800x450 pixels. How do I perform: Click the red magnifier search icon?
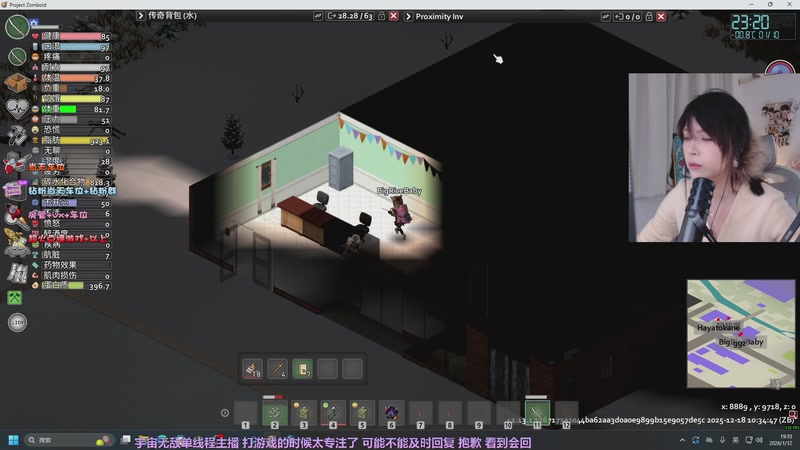[x=15, y=216]
